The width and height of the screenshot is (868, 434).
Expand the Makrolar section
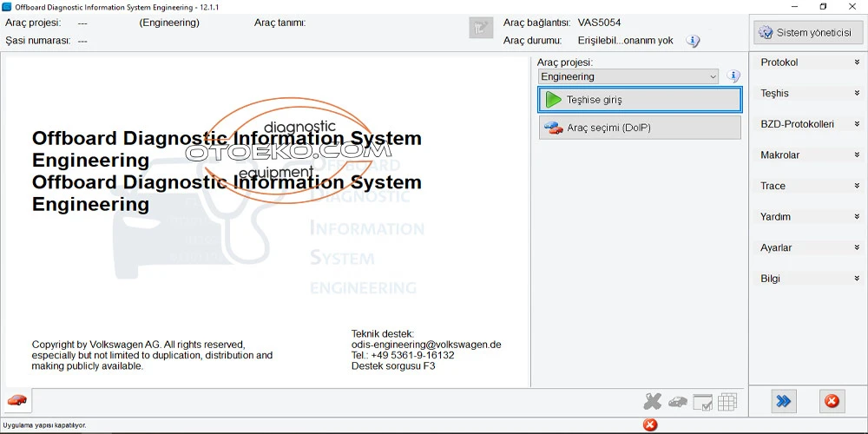[x=809, y=155]
